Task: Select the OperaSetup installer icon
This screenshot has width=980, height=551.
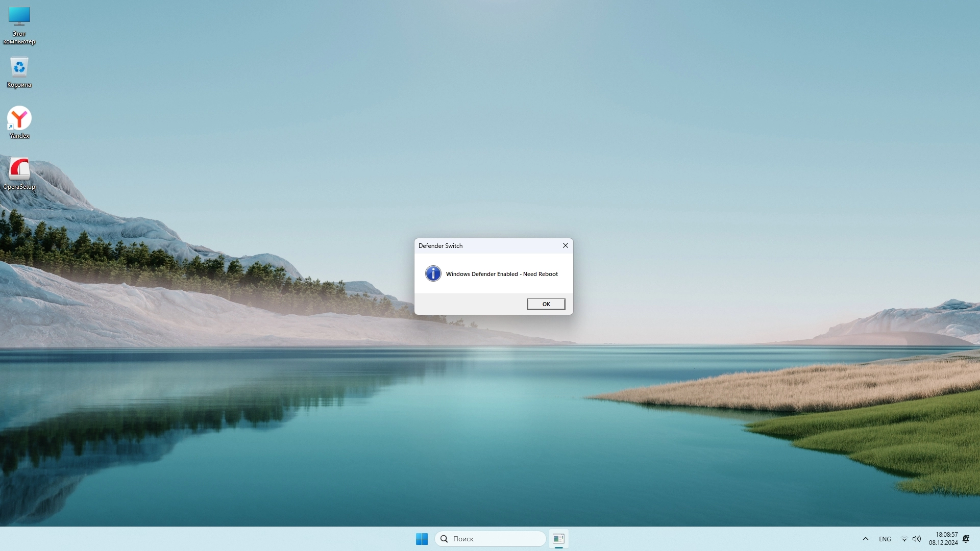Action: tap(19, 169)
